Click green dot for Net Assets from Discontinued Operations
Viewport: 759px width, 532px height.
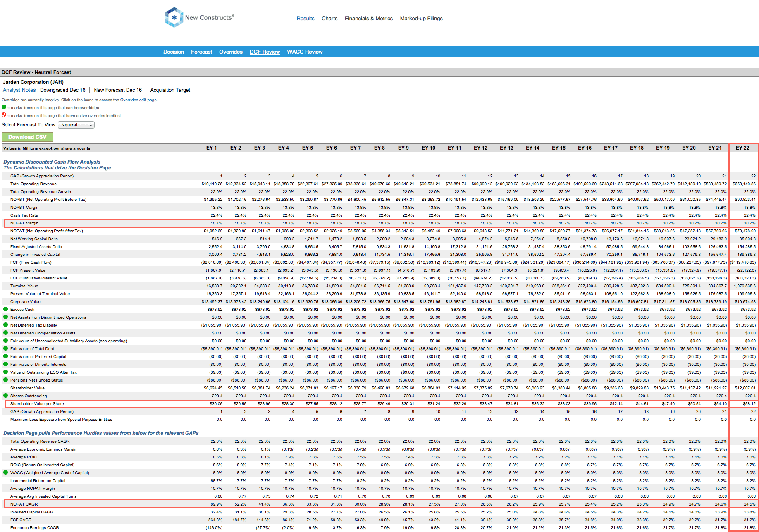click(x=6, y=317)
